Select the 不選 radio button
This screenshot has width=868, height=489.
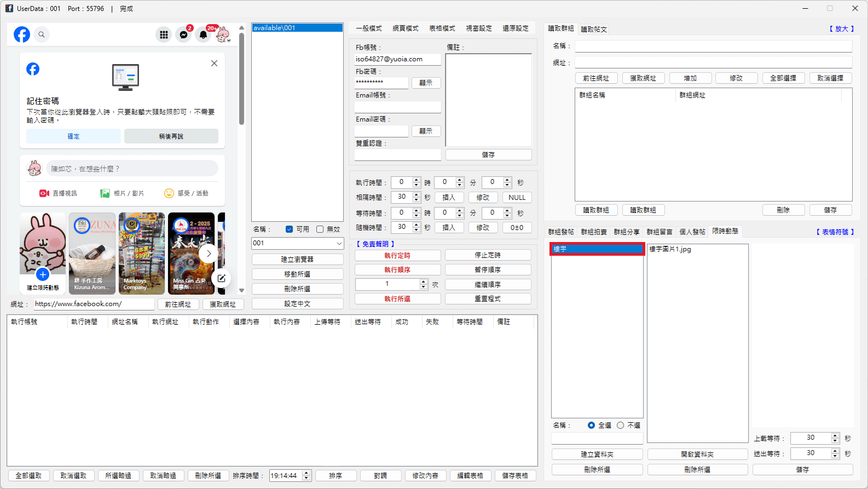(x=620, y=425)
